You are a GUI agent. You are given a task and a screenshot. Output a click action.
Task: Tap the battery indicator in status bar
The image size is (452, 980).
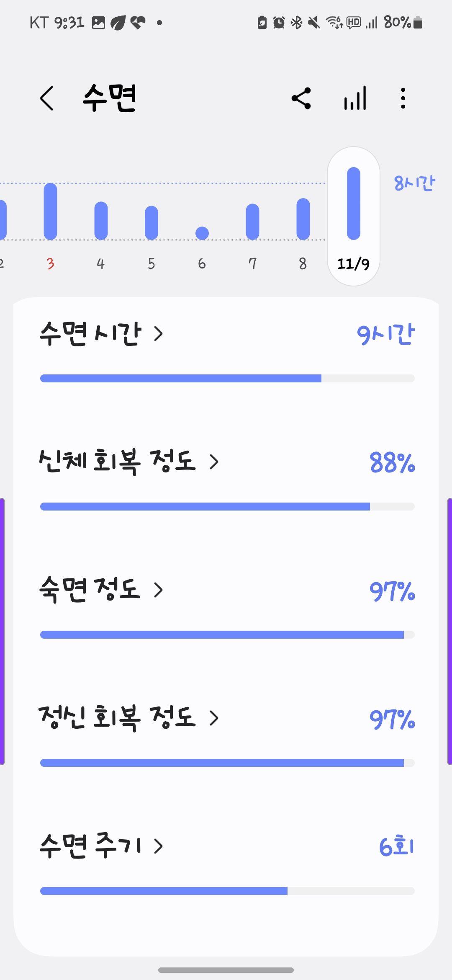coord(418,22)
